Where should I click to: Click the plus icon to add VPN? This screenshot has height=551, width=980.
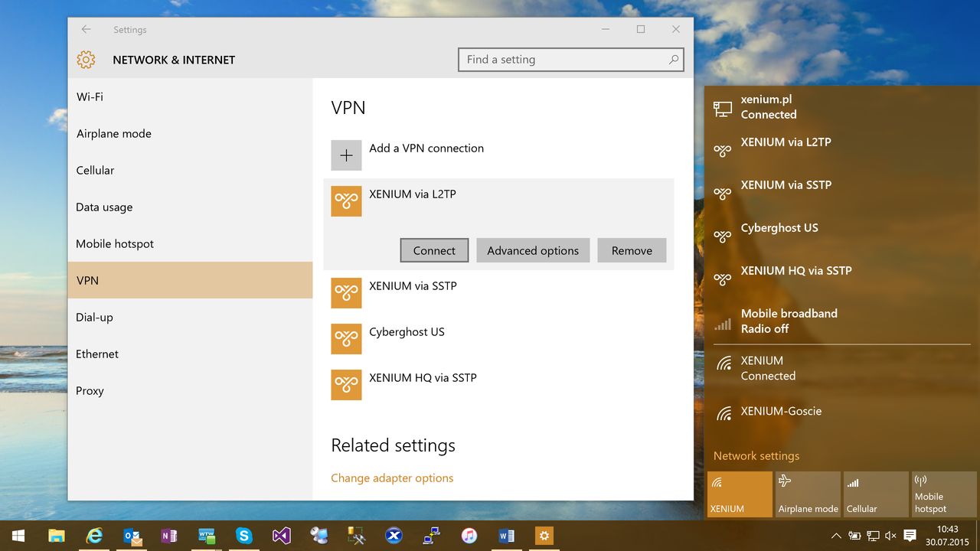[346, 155]
